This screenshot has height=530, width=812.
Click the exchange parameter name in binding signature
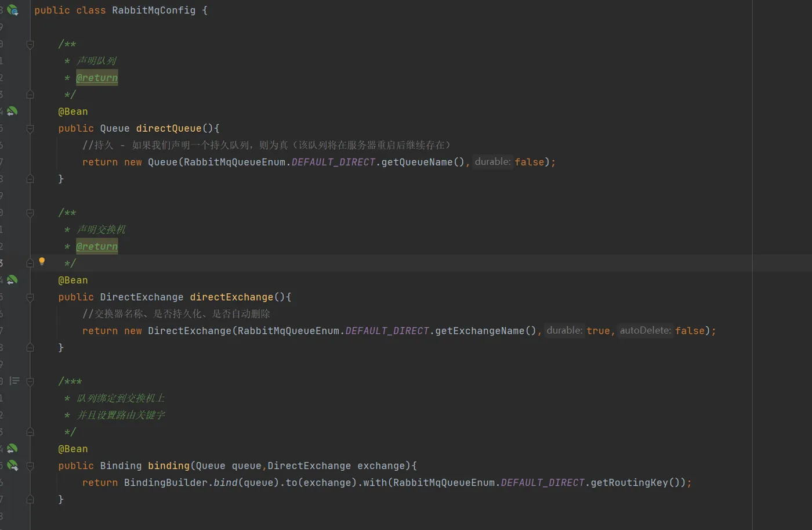[381, 466]
